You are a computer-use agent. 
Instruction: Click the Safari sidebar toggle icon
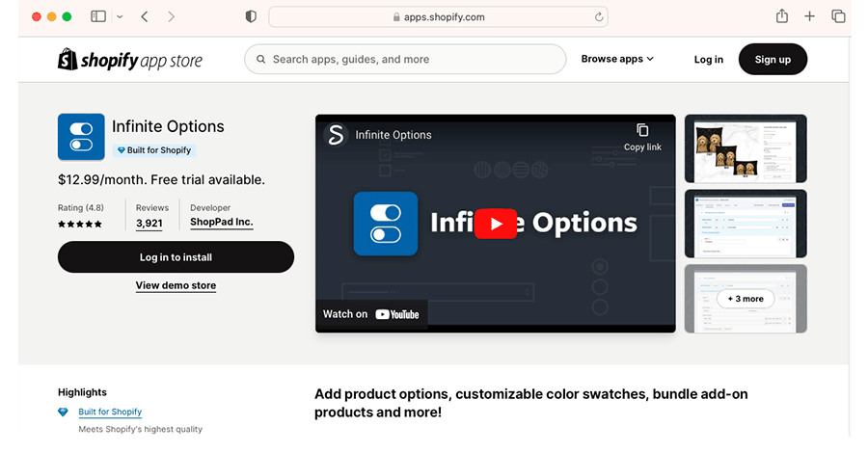coord(98,16)
